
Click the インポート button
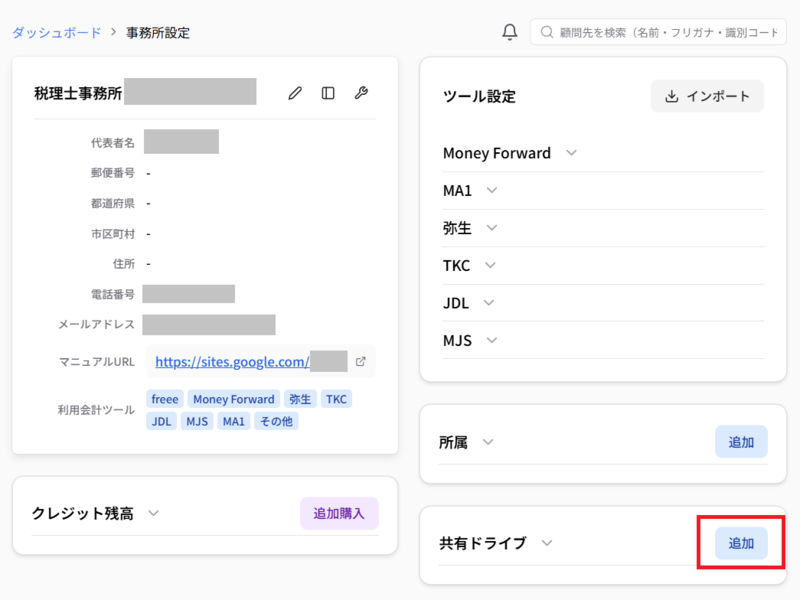coord(707,96)
